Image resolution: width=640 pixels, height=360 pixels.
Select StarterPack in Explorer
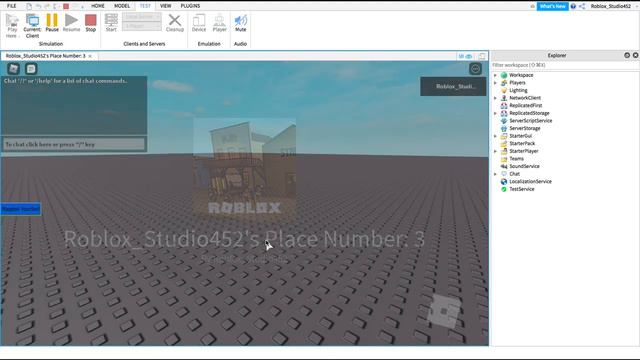522,143
